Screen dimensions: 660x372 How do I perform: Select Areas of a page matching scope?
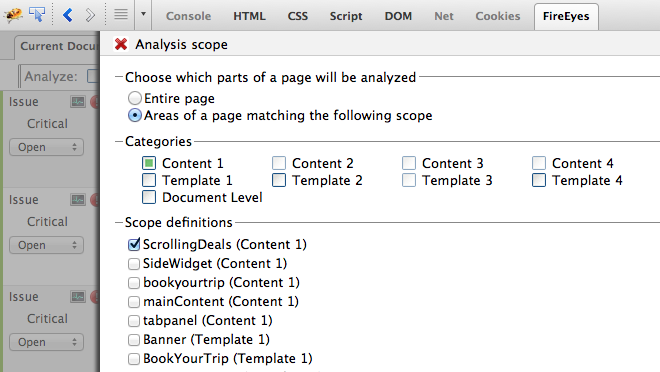135,115
